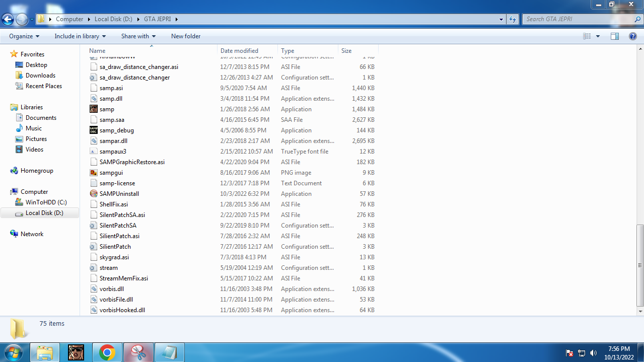The width and height of the screenshot is (644, 362).
Task: Select Local Disk (D:) in the sidebar
Action: click(40, 213)
